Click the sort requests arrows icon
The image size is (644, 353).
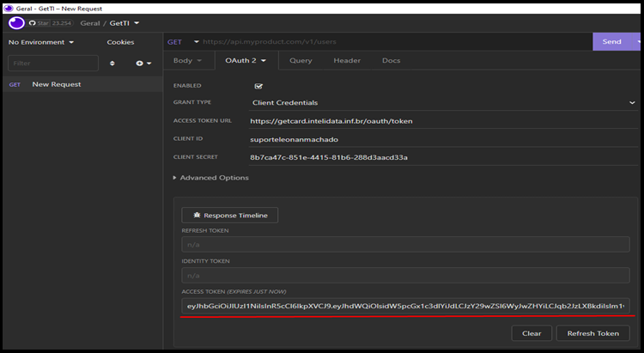[112, 64]
